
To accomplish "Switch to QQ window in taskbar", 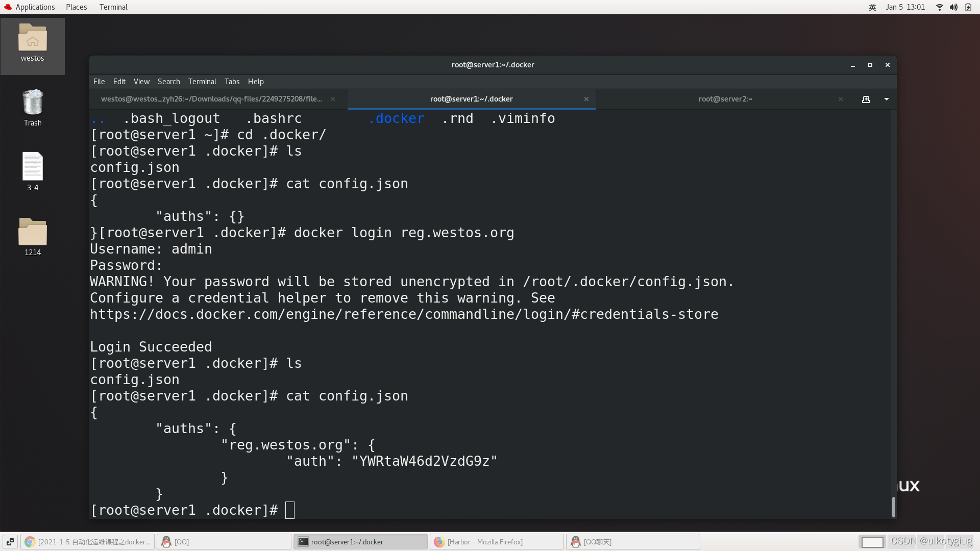I will coord(225,542).
